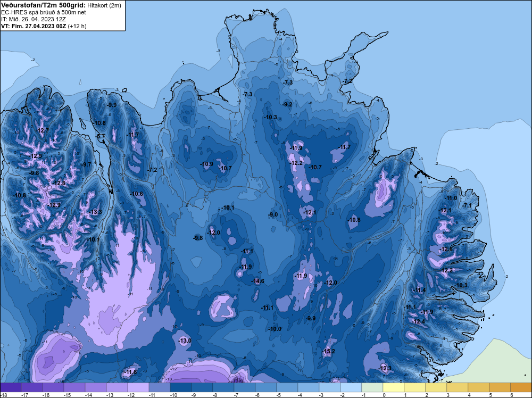
Task: Click the -13.3 temperature label
Action: click(x=95, y=212)
